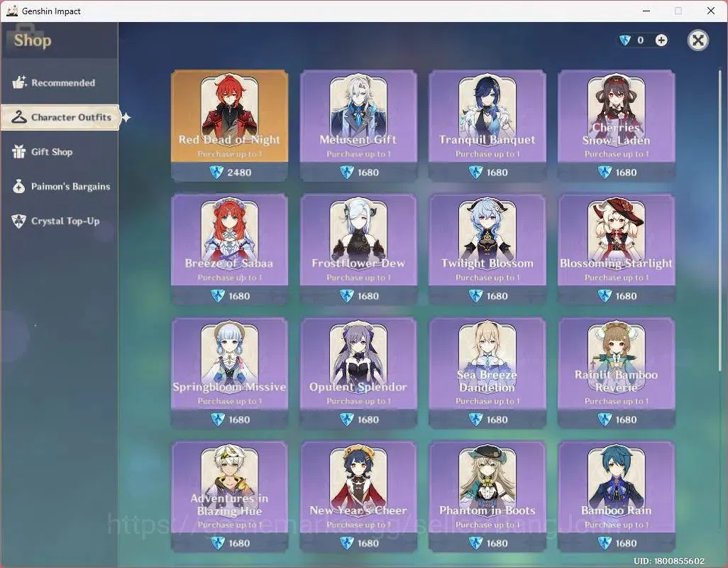Click the crystal icon under Phantom in Boots

pyautogui.click(x=476, y=543)
